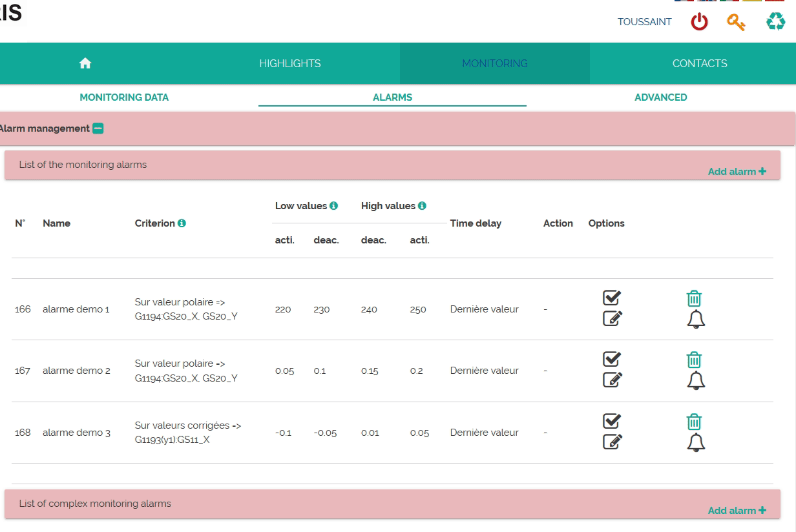The image size is (796, 532).
Task: Toggle check box for alarme demo 1
Action: pyautogui.click(x=611, y=298)
